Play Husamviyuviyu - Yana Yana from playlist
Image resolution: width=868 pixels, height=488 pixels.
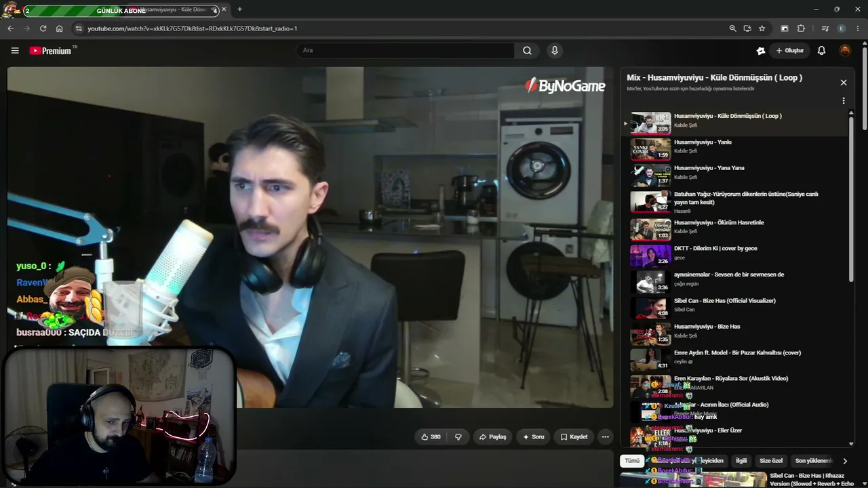pyautogui.click(x=735, y=175)
